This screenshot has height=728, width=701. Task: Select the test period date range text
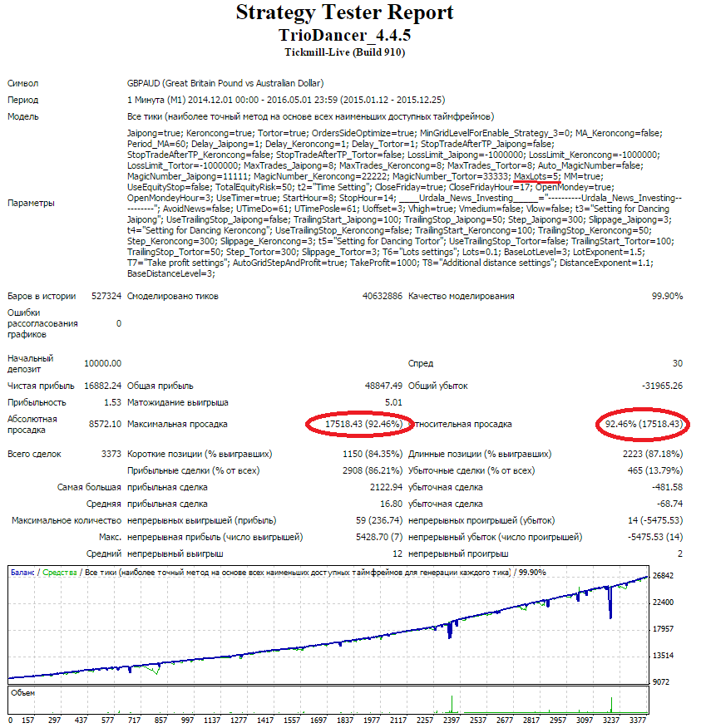(286, 100)
